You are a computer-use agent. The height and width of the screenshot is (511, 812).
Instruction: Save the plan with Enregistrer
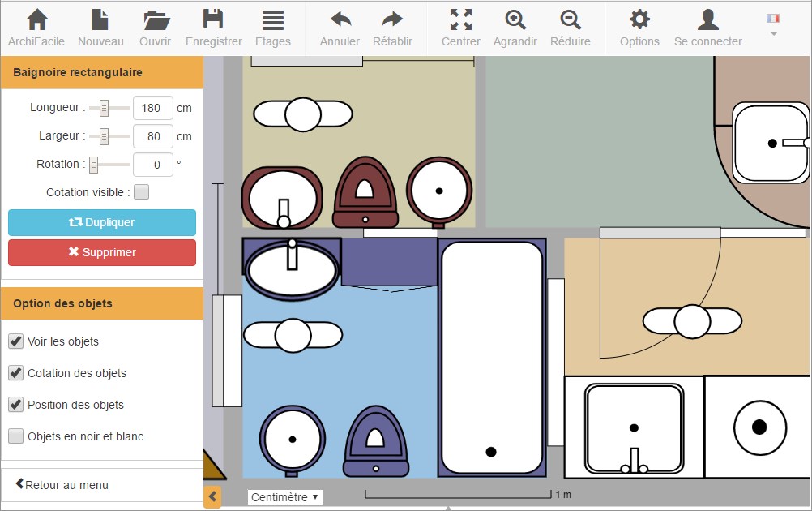(x=213, y=28)
